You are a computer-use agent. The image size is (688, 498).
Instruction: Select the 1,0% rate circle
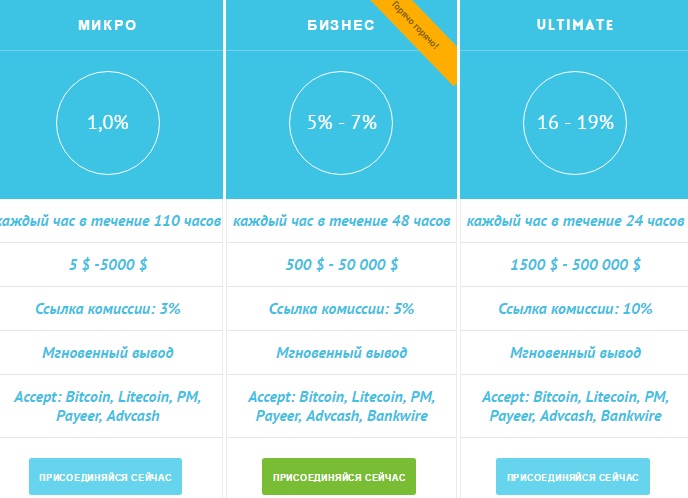pos(108,123)
